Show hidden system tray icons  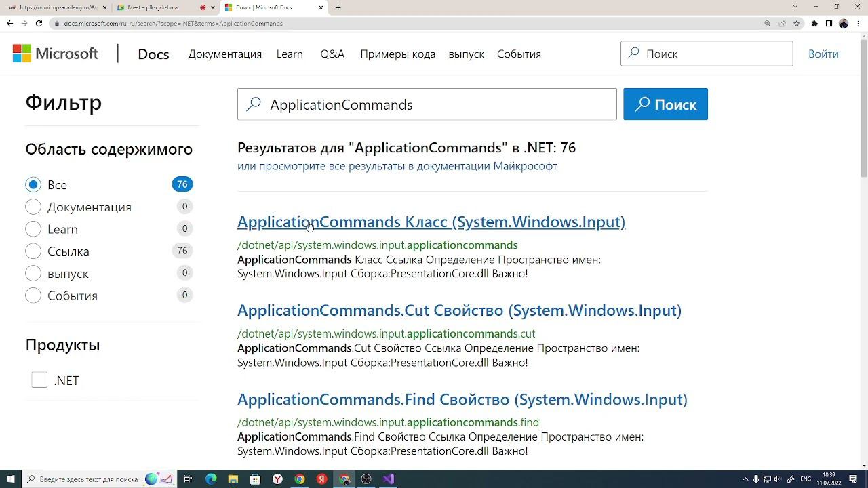pyautogui.click(x=745, y=479)
